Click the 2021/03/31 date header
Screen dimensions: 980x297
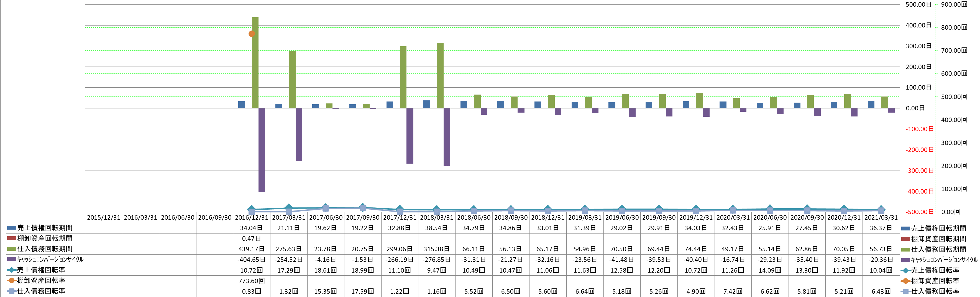pos(881,217)
